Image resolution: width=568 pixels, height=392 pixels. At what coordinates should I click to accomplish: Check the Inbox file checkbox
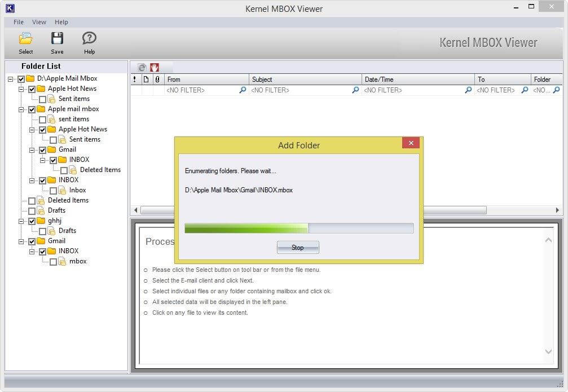tap(53, 191)
